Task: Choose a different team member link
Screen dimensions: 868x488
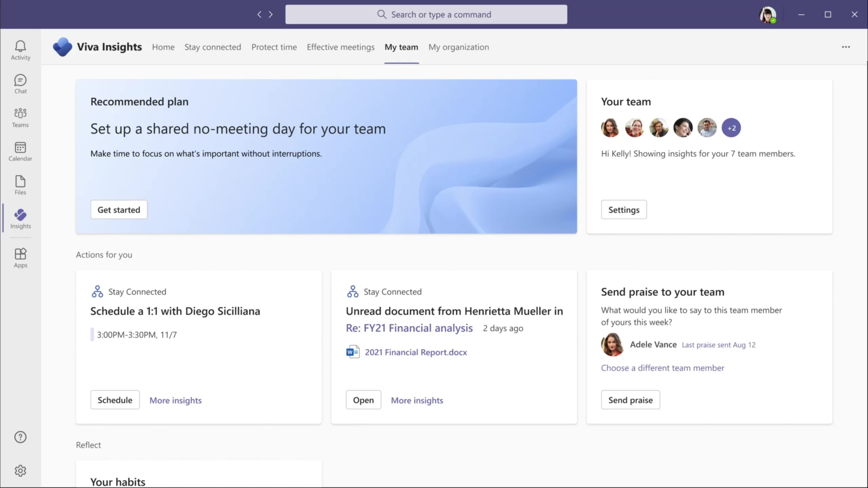Action: click(662, 368)
